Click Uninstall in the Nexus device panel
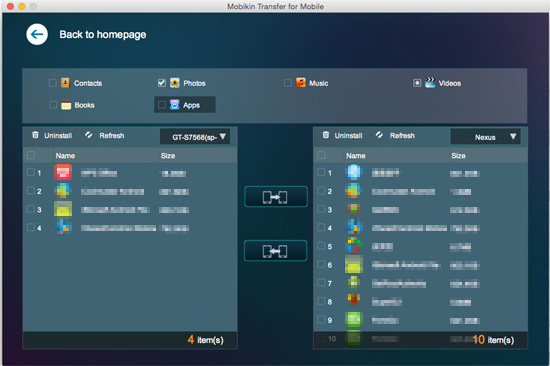 tap(348, 135)
